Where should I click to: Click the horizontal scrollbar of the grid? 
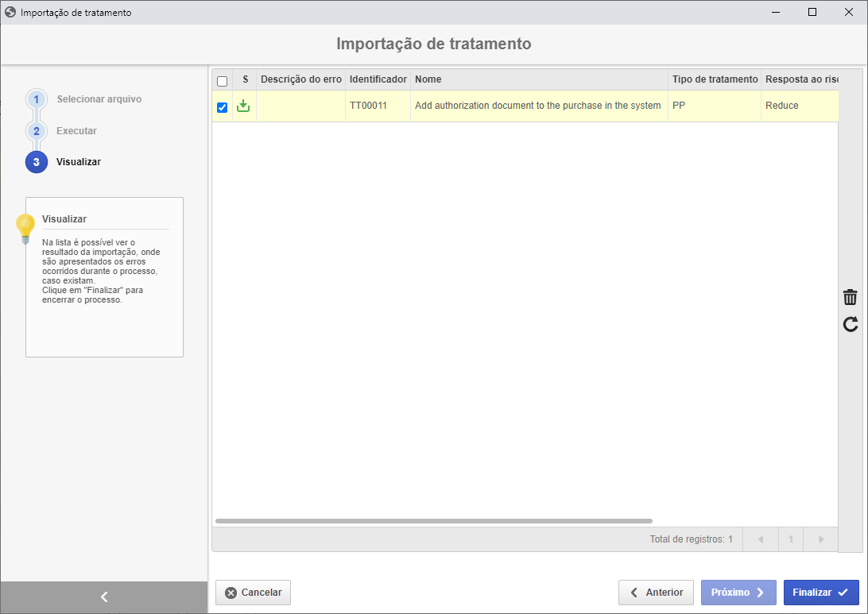click(x=433, y=521)
